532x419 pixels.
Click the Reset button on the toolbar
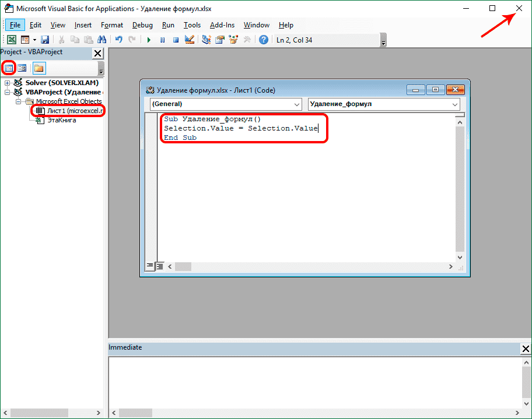pyautogui.click(x=176, y=39)
